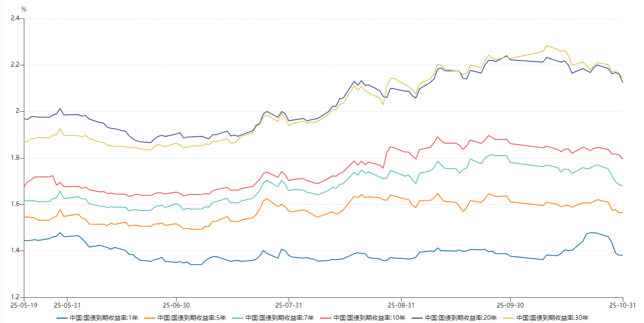Click the yellow 30年 legend line marker
This screenshot has height=323, width=644.
[x=509, y=318]
